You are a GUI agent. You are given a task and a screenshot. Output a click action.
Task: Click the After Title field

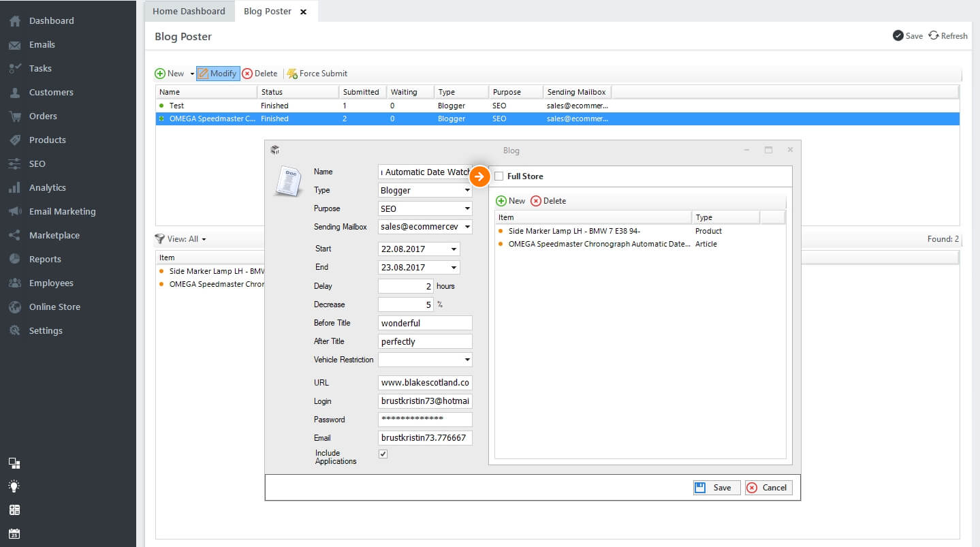[x=425, y=341]
